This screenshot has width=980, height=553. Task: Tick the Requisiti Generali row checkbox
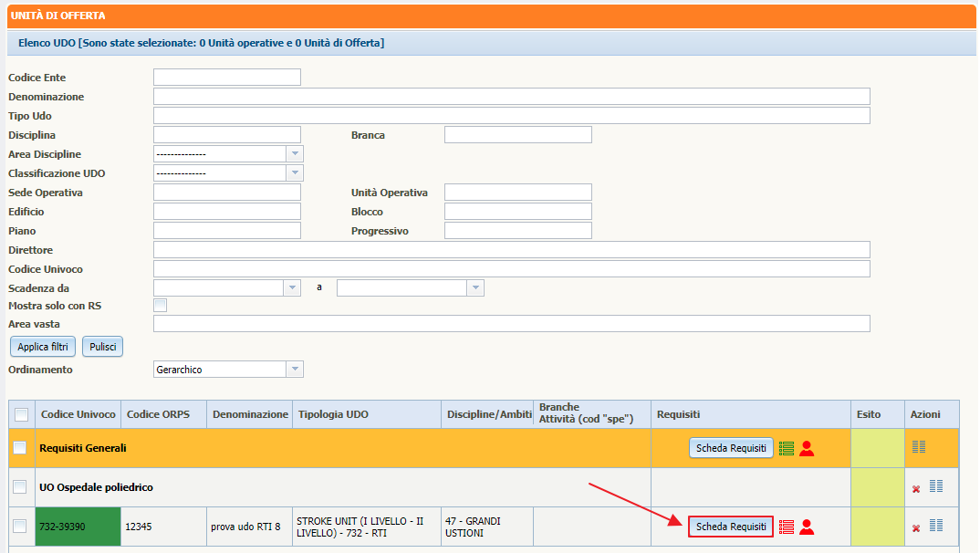pos(20,447)
